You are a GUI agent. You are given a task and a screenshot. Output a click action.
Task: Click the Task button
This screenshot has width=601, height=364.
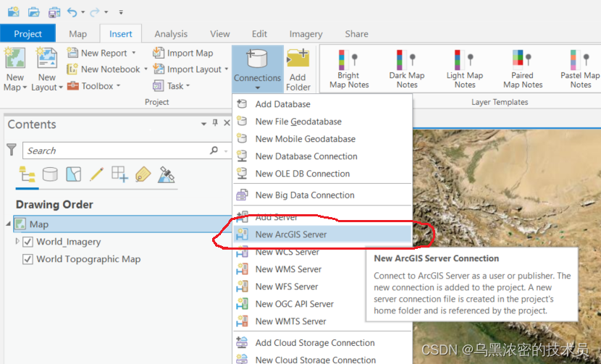point(172,86)
